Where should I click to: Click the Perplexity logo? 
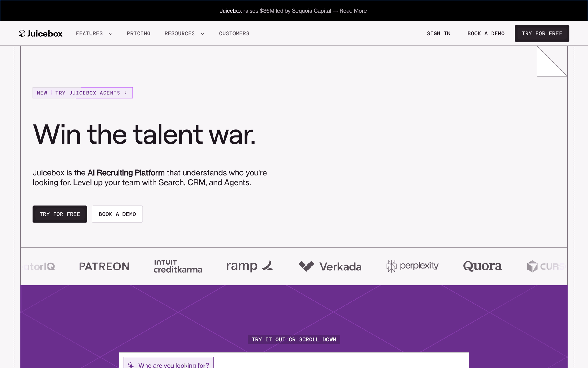pos(413,266)
